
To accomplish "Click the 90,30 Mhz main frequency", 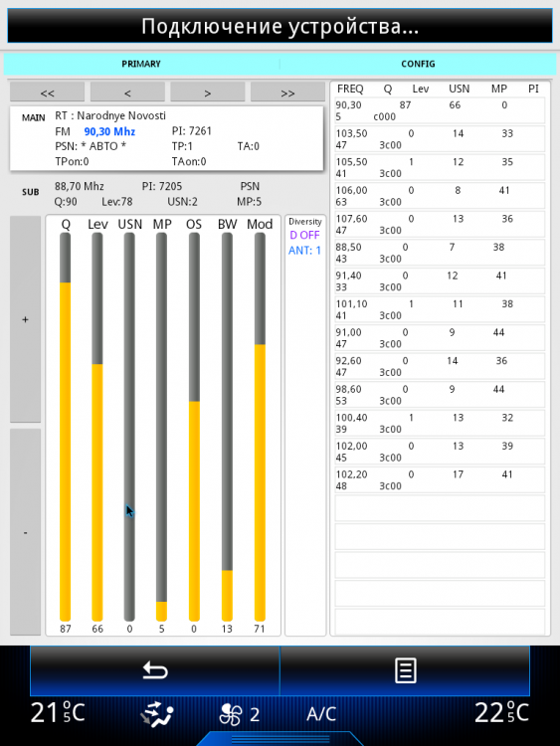I will (109, 131).
